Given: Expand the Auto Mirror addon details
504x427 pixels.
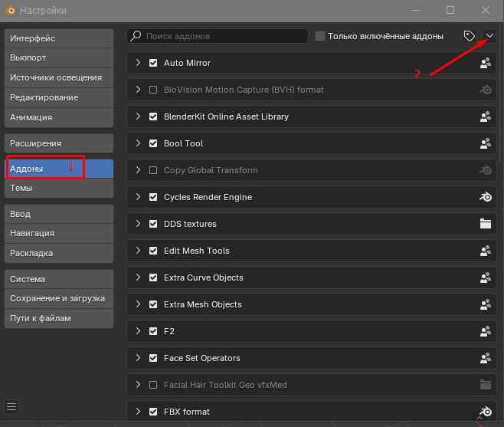Looking at the screenshot, I should point(138,63).
